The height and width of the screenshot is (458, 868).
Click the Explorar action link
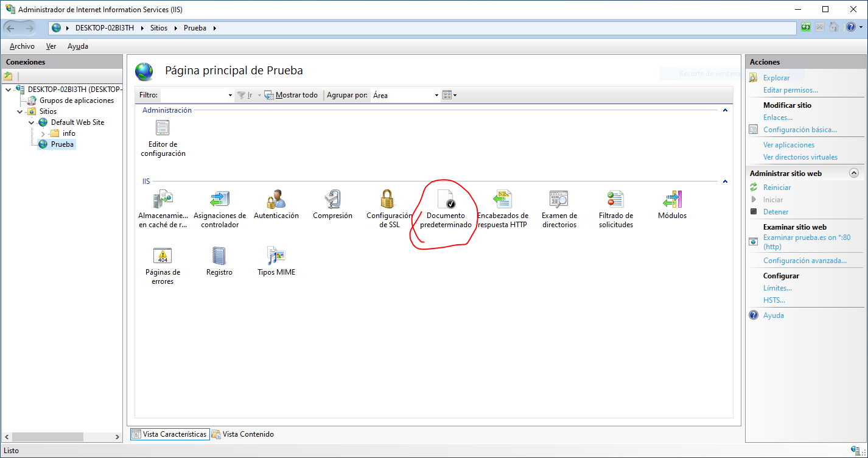(x=776, y=78)
